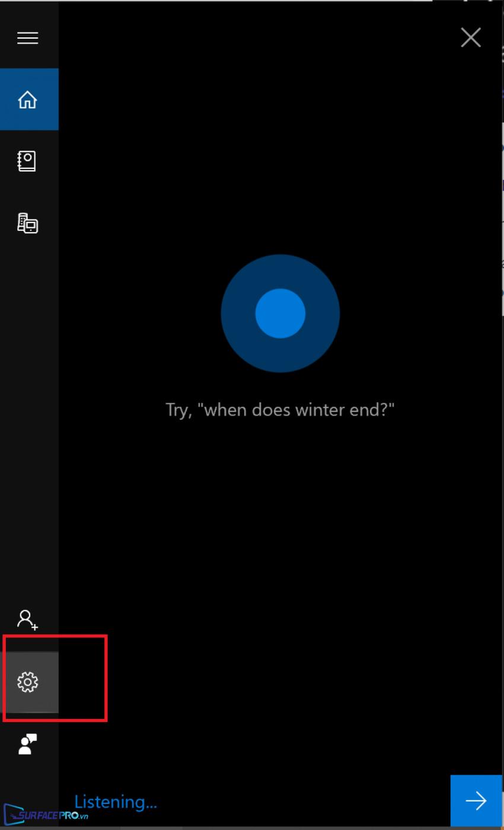Submit query with the blue arrow button
Viewport: 504px width, 830px height.
[476, 800]
